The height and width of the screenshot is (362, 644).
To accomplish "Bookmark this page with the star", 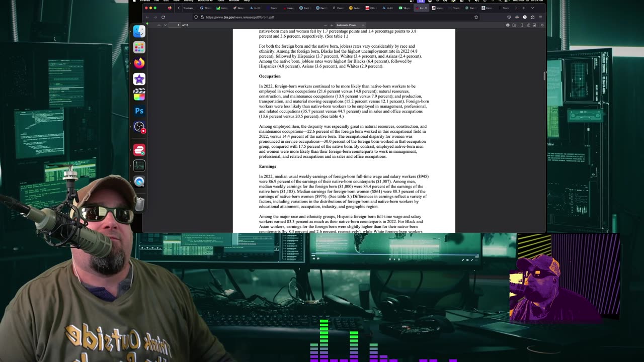I will (x=476, y=17).
